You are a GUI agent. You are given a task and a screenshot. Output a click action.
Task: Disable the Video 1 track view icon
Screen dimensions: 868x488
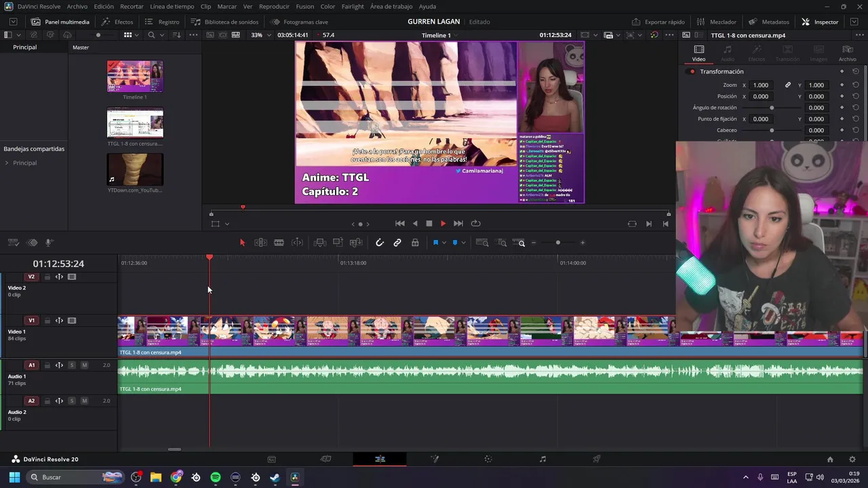pyautogui.click(x=72, y=321)
